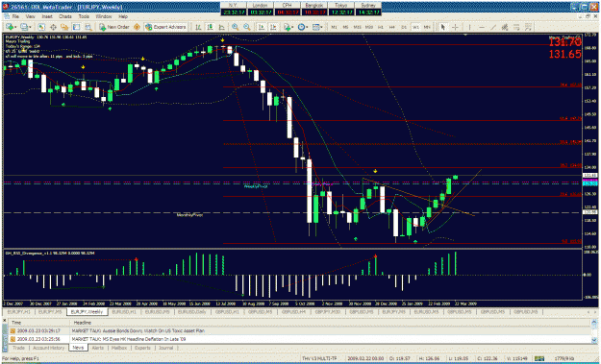
Task: Open the Account History tab
Action: click(48, 348)
